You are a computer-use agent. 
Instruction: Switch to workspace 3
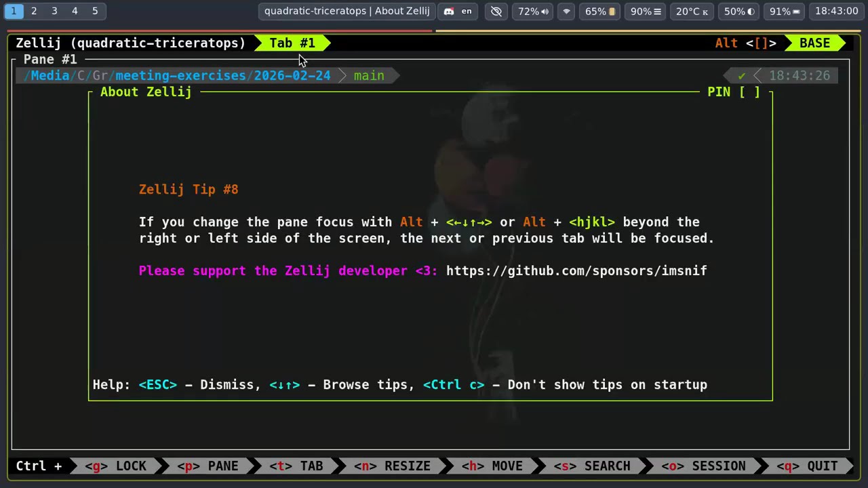[54, 11]
